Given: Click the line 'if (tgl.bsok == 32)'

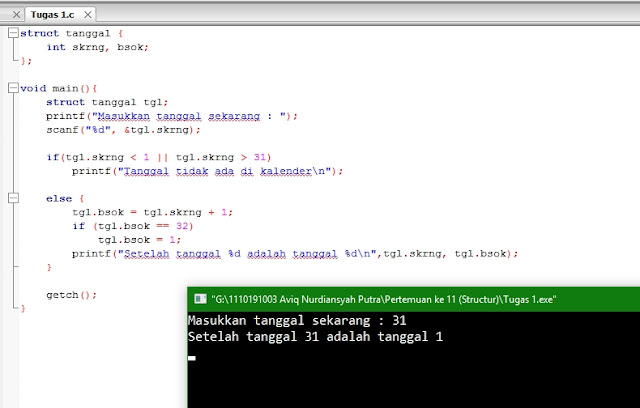Looking at the screenshot, I should coord(133,226).
